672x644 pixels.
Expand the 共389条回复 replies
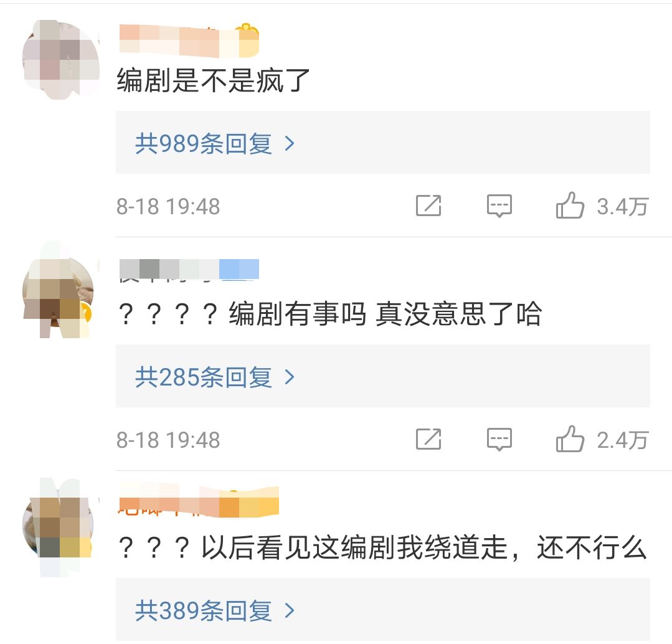pyautogui.click(x=383, y=610)
